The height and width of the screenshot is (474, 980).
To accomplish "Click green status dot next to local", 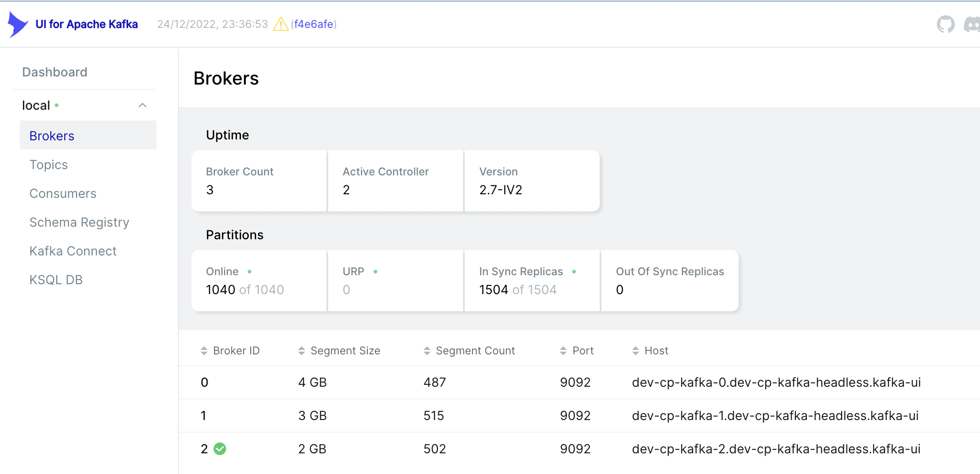I will 57,105.
